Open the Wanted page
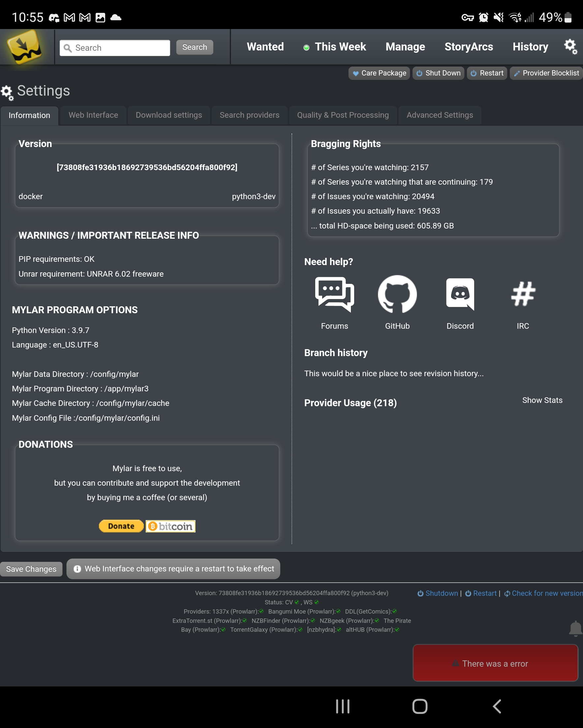Image resolution: width=583 pixels, height=728 pixels. pyautogui.click(x=265, y=46)
